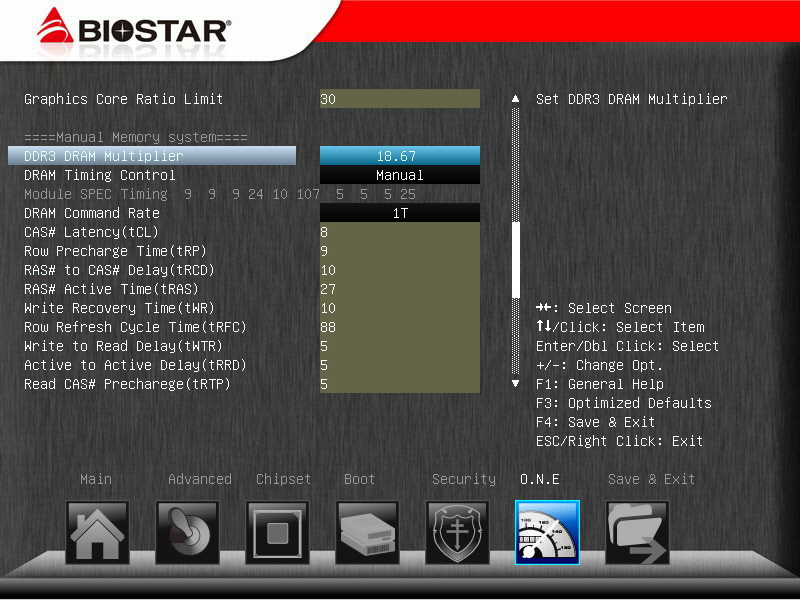The width and height of the screenshot is (800, 600).
Task: Open the DRAM Timing Control Manual selector
Action: (399, 175)
